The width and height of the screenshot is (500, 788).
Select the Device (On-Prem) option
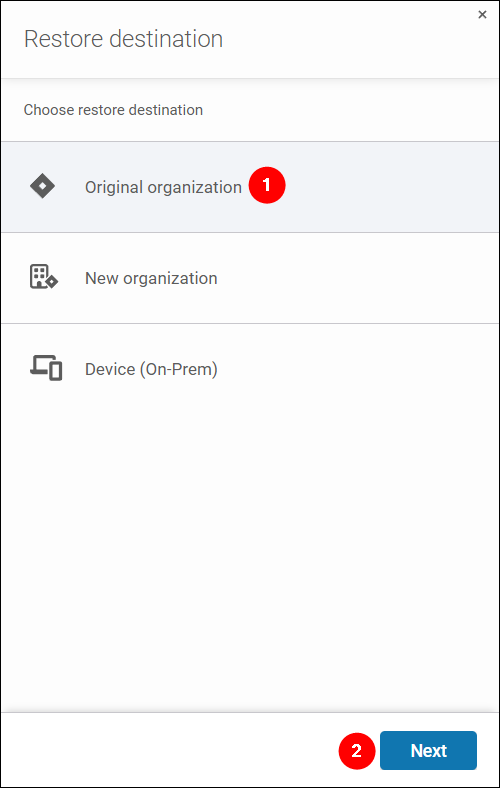[x=250, y=369]
